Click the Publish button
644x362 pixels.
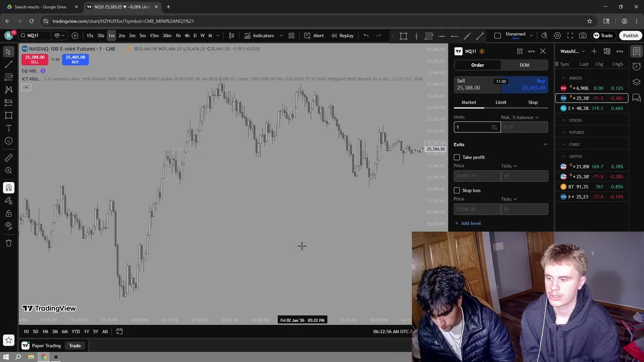click(630, 36)
